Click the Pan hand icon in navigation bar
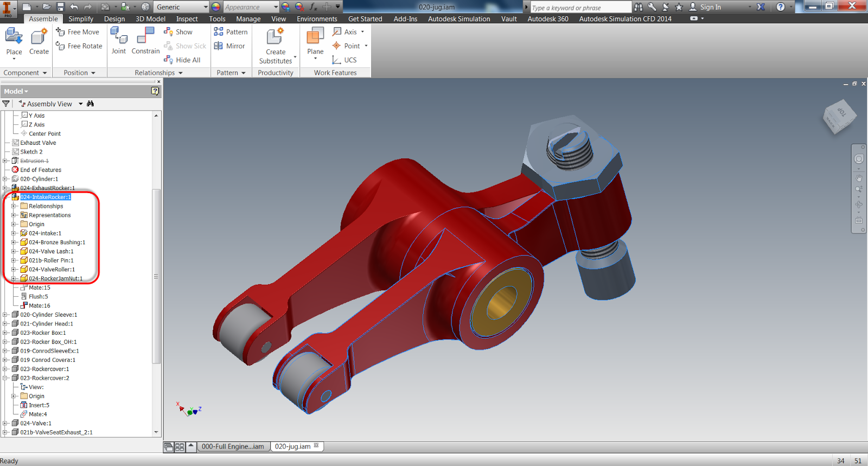The image size is (868, 466). pyautogui.click(x=859, y=177)
